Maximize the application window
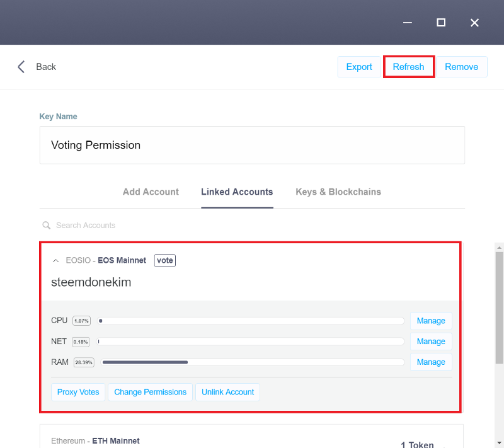 [x=441, y=23]
